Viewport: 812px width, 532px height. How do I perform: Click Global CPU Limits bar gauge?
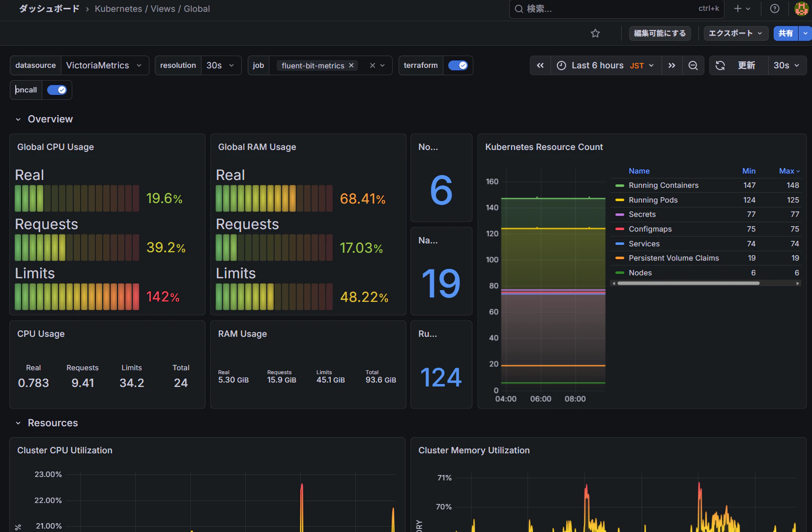click(77, 296)
